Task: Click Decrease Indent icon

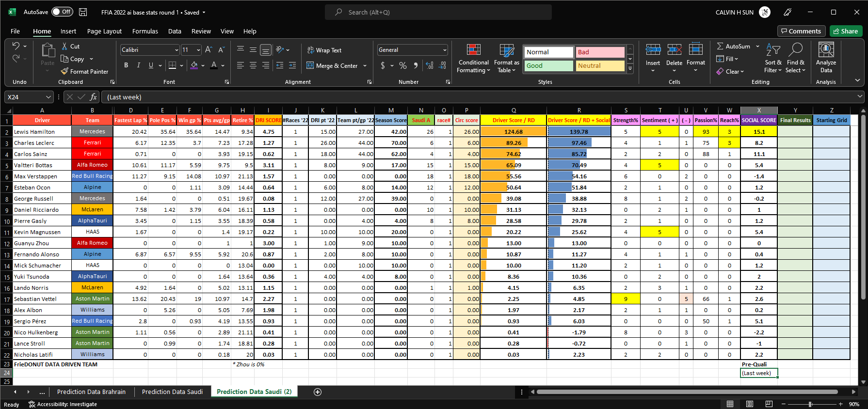Action: pyautogui.click(x=280, y=65)
